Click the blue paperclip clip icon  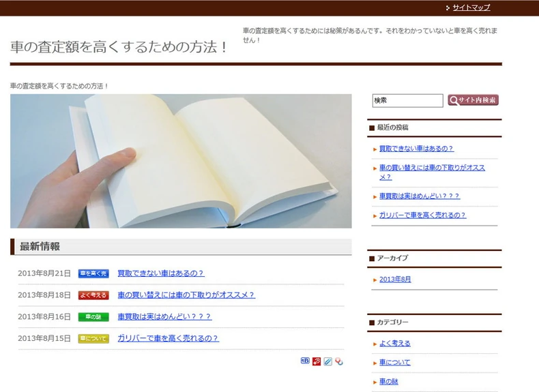327,361
